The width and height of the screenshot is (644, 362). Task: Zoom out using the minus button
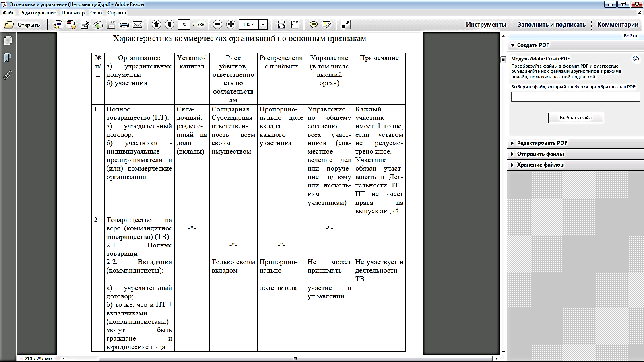coord(217,25)
